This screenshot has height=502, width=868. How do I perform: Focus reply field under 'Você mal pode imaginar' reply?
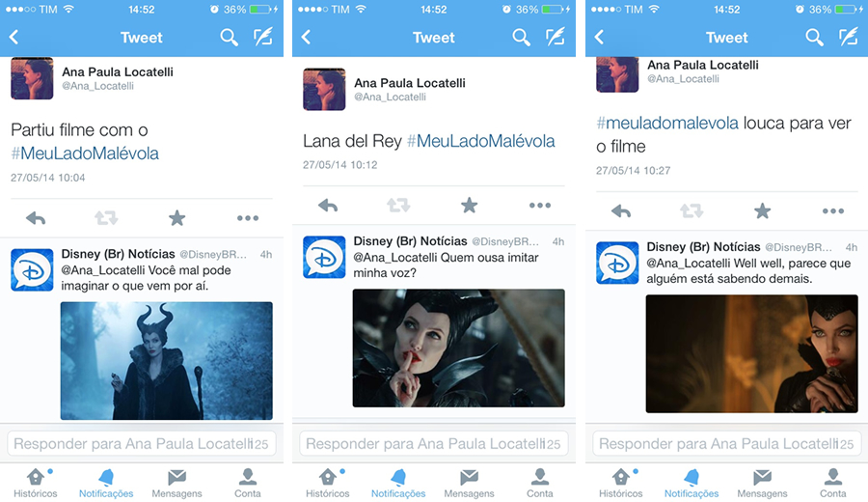pyautogui.click(x=141, y=443)
